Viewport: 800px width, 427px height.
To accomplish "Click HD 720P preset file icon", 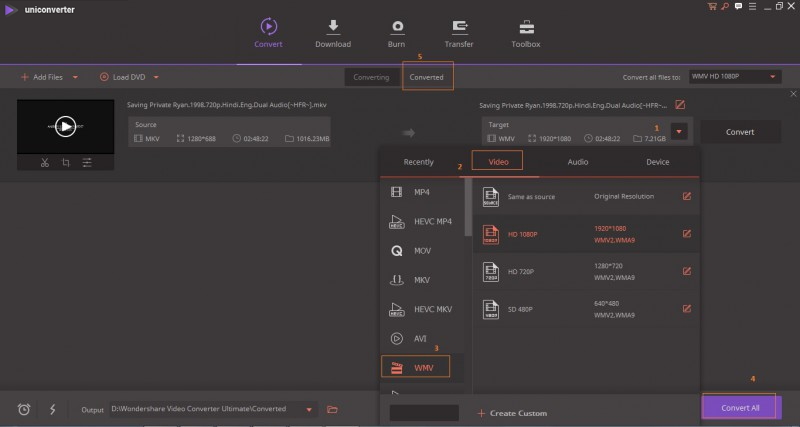I will click(x=491, y=272).
